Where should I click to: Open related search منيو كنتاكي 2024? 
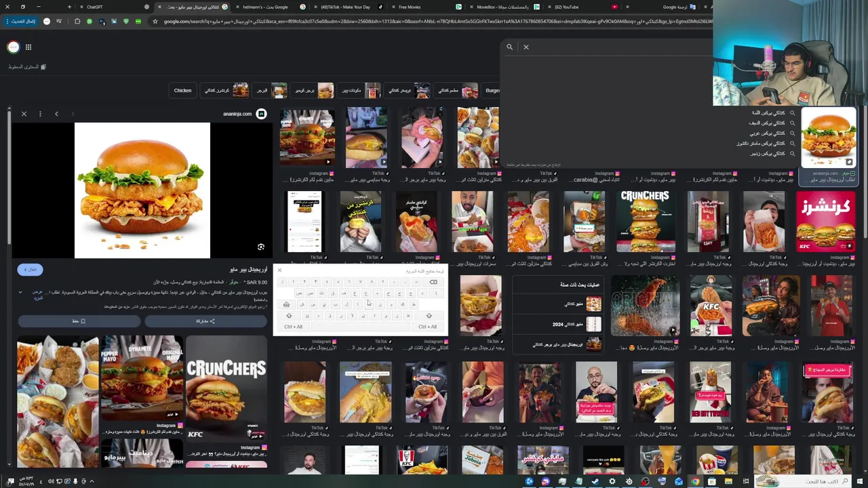(557, 324)
